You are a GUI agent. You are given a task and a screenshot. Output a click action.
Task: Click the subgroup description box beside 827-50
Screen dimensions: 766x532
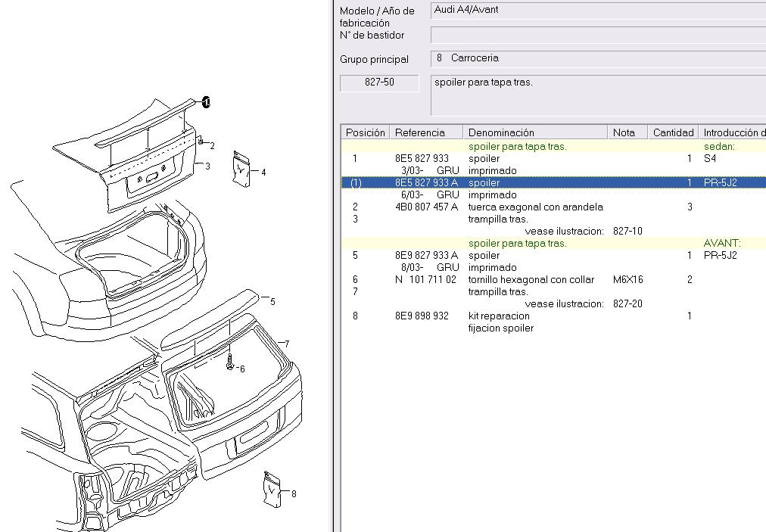pyautogui.click(x=599, y=95)
